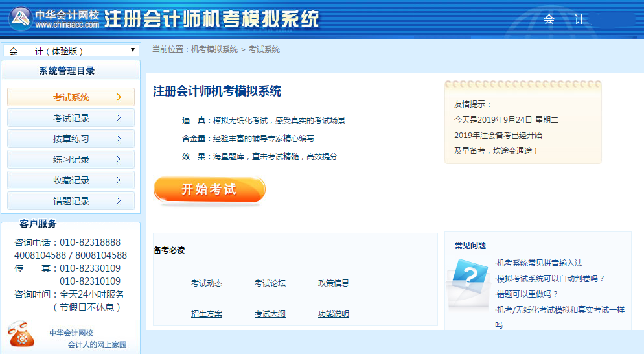This screenshot has width=644, height=354.
Task: Open 错题记录 from the sidebar menu
Action: tap(71, 200)
